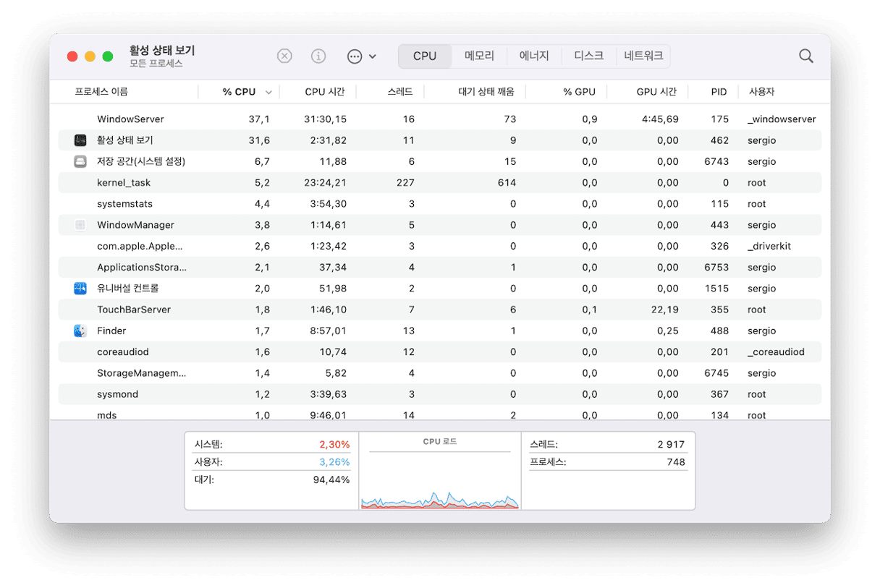Switch to the 메모리 tab

click(x=479, y=56)
